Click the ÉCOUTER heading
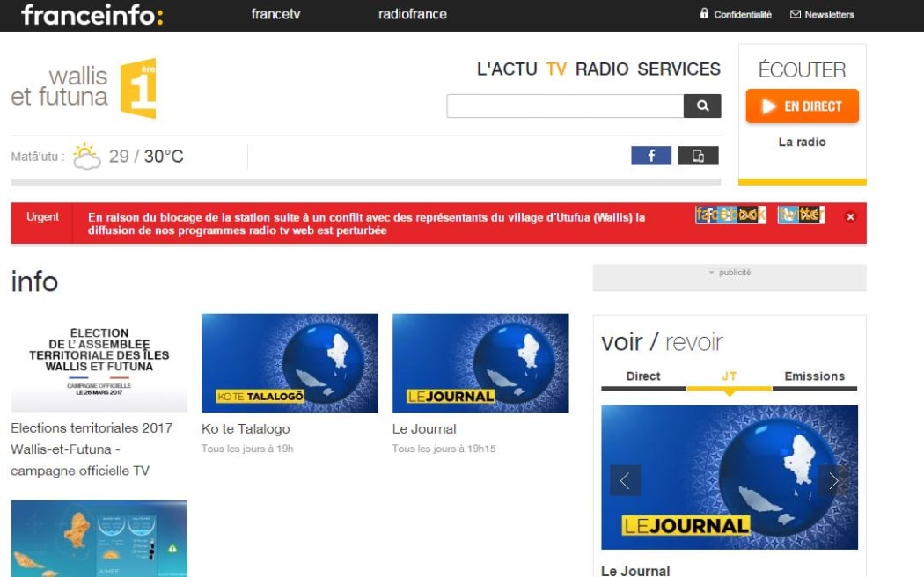 (802, 69)
